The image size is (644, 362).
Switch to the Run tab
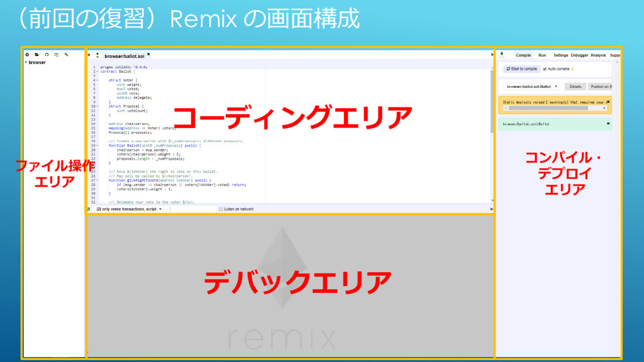click(542, 55)
